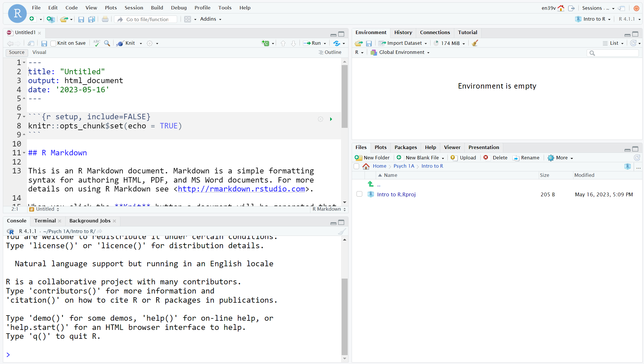644x364 pixels.
Task: Click the editor settings gear icon
Action: (150, 43)
